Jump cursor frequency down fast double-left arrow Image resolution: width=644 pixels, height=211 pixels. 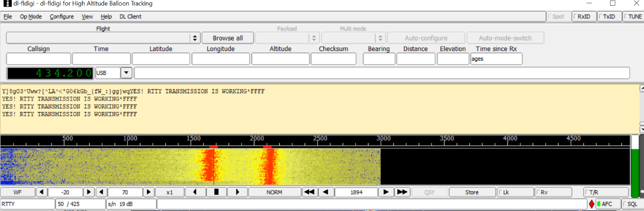click(x=309, y=192)
